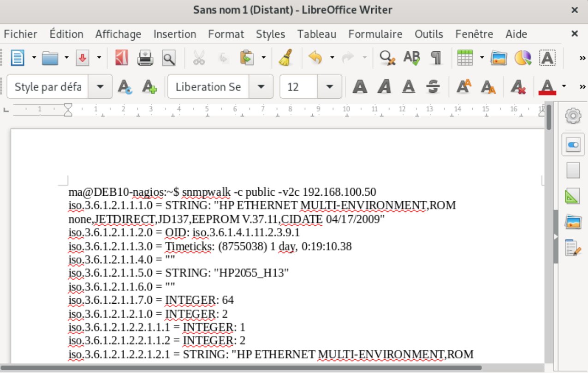Toggle formatting marks pilcrow button

[435, 58]
